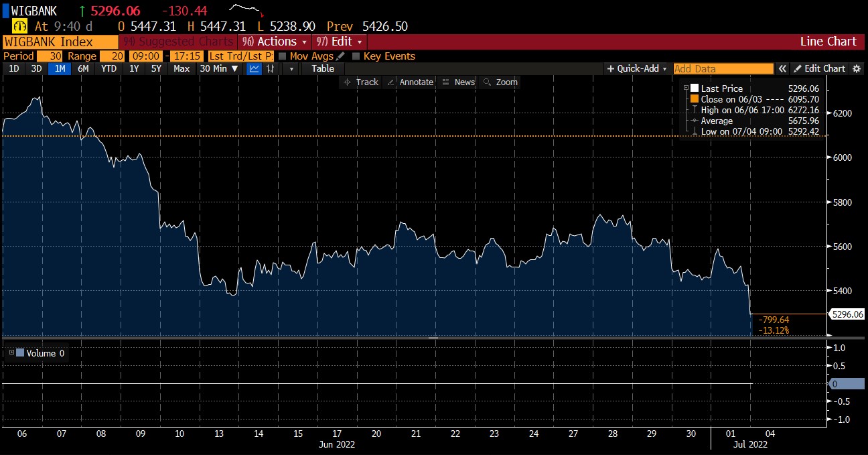Click the Add Data input field
The image size is (868, 455).
click(723, 68)
